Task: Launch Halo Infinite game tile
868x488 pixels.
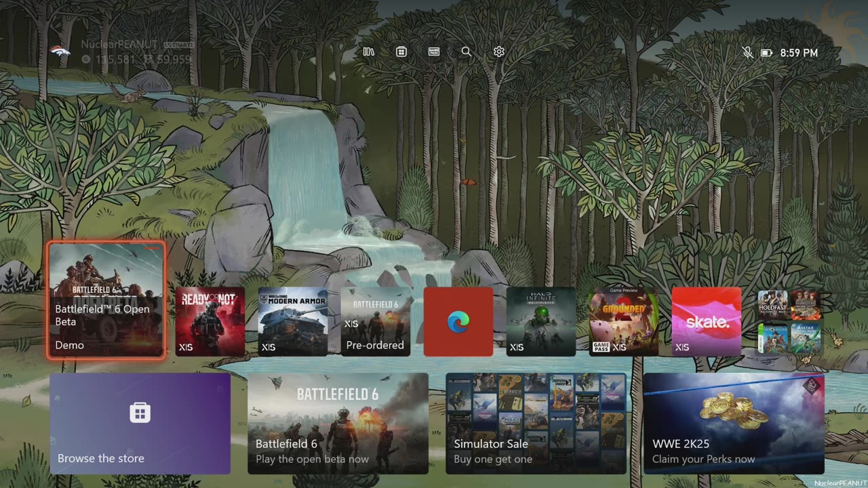Action: coord(541,321)
